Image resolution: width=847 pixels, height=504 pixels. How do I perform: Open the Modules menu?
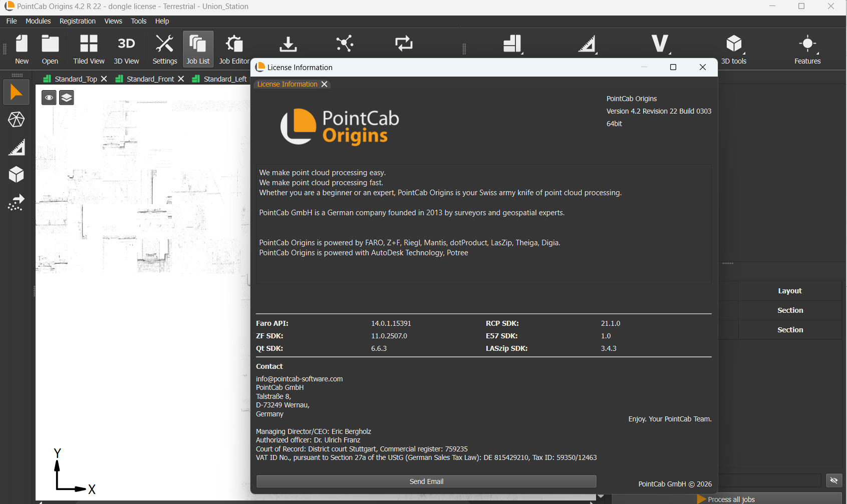click(x=38, y=21)
